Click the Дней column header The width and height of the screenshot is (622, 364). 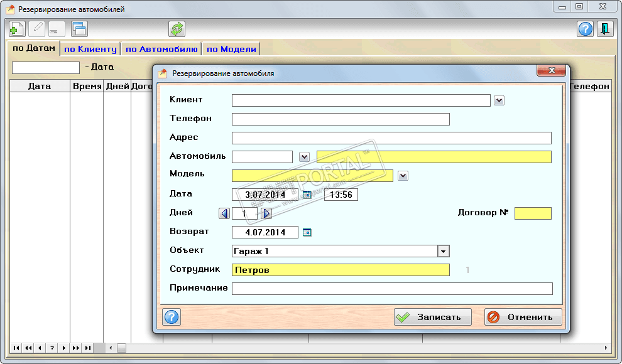tap(117, 86)
